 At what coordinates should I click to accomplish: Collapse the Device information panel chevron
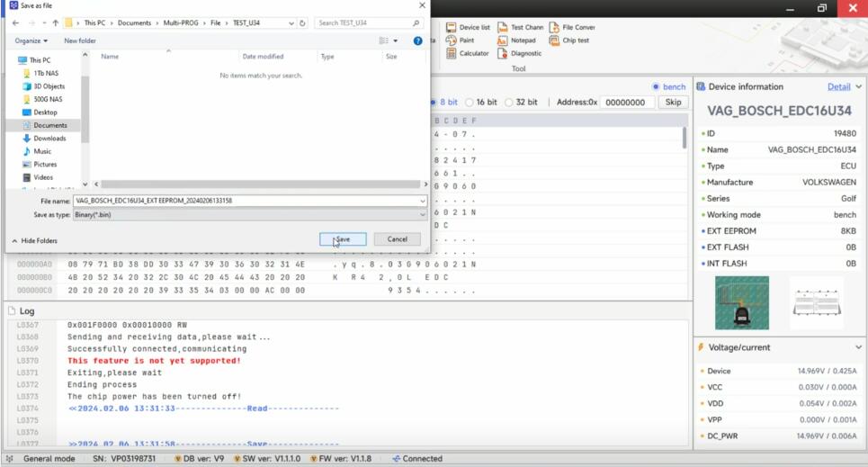(x=859, y=87)
